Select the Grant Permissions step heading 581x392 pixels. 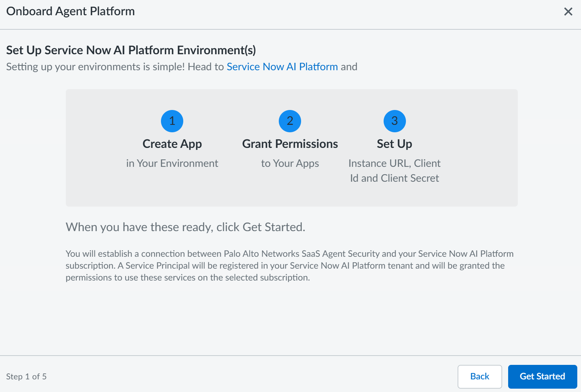tap(290, 144)
